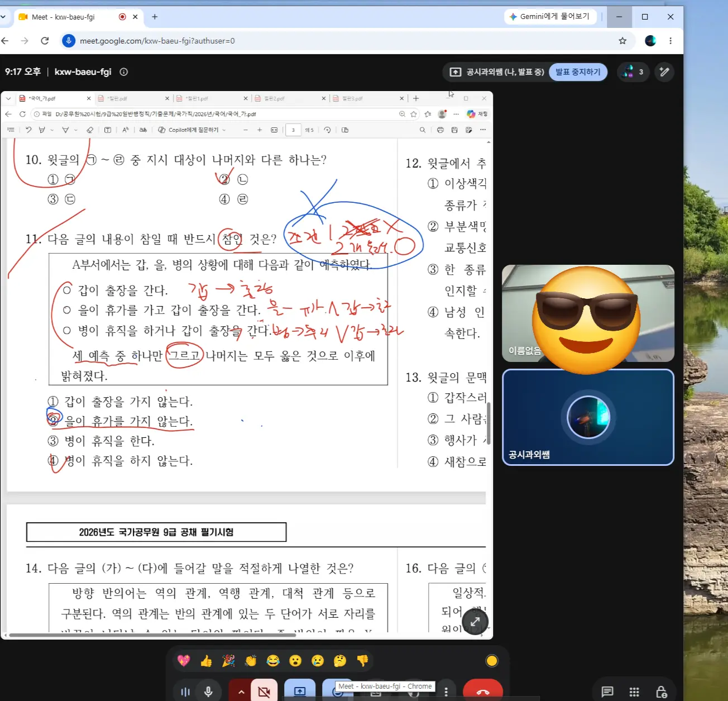Image resolution: width=728 pixels, height=701 pixels.
Task: Leave the call with the red hang-up button
Action: 483,692
